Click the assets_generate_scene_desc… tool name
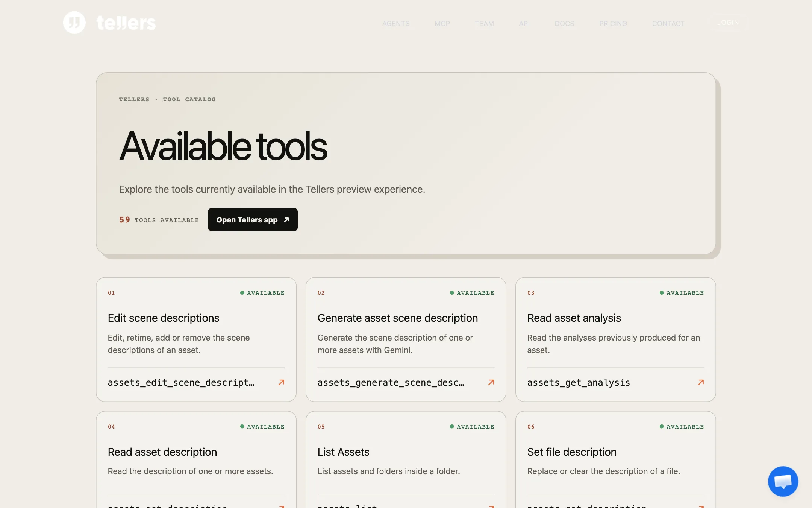Viewport: 812px width, 508px height. [x=391, y=382]
